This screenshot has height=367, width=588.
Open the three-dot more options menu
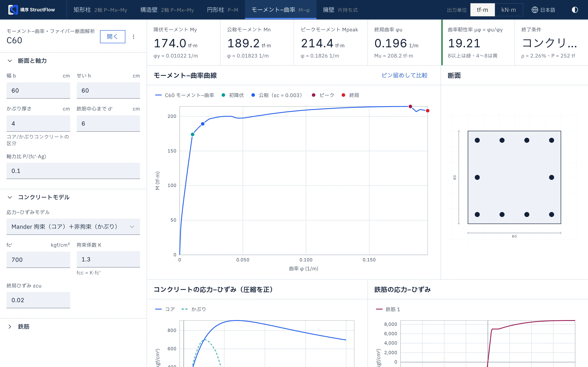point(133,37)
